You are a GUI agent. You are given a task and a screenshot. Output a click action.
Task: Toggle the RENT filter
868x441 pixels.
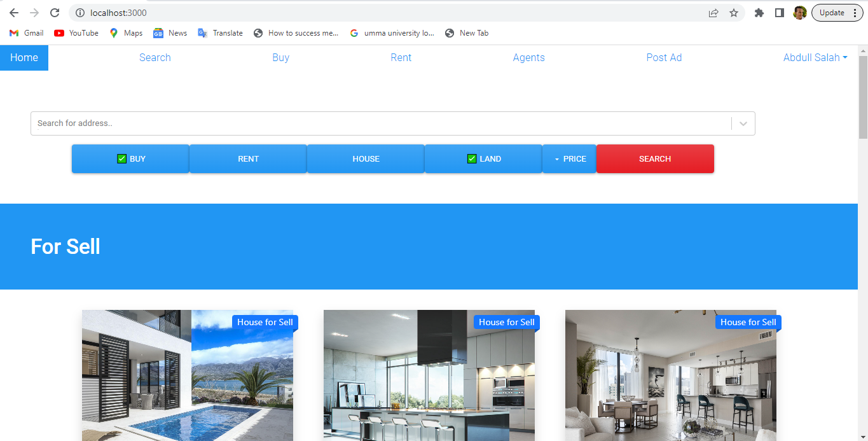247,158
